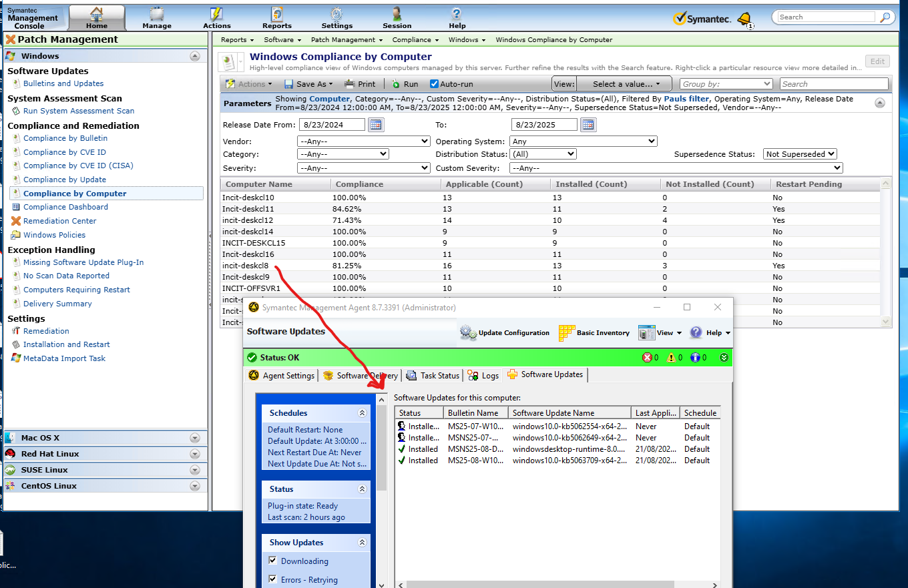Open the Settings gear menu
This screenshot has width=908, height=588.
point(336,17)
